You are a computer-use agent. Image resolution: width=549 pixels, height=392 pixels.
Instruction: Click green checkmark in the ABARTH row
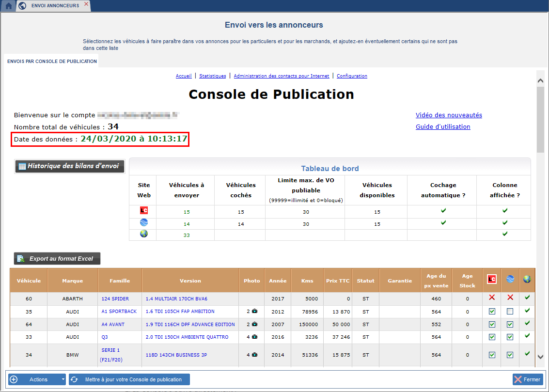point(527,298)
